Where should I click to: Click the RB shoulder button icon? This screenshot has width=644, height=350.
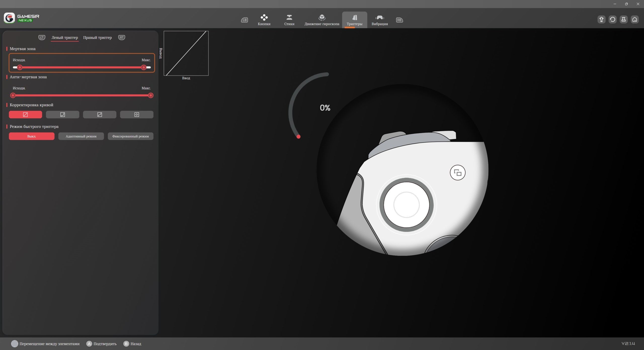click(399, 20)
